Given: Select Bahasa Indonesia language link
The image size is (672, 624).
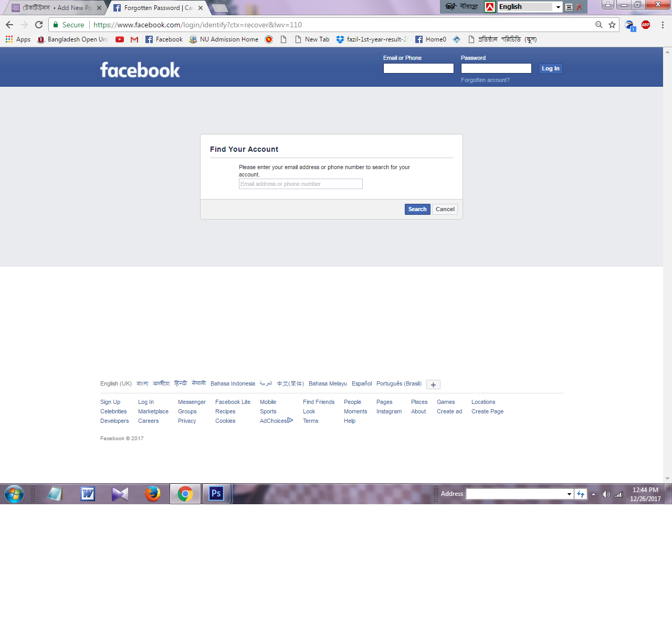Looking at the screenshot, I should (x=233, y=383).
